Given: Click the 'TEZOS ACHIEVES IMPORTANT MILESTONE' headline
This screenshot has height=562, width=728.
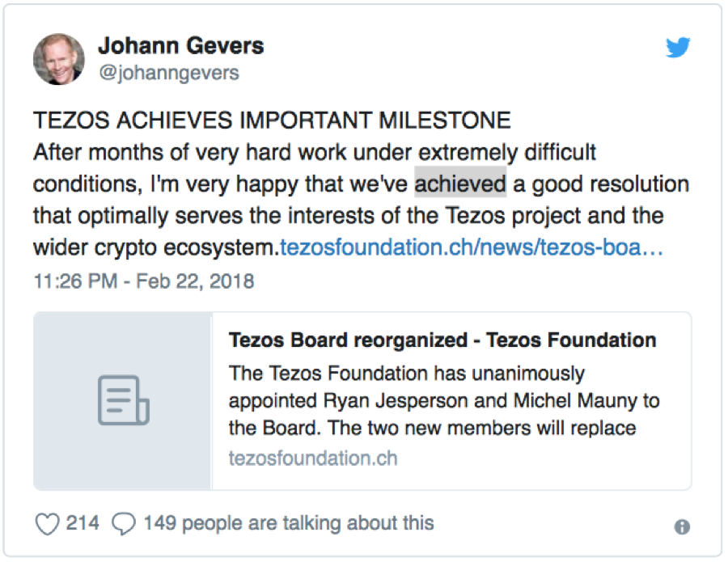Looking at the screenshot, I should (x=272, y=121).
